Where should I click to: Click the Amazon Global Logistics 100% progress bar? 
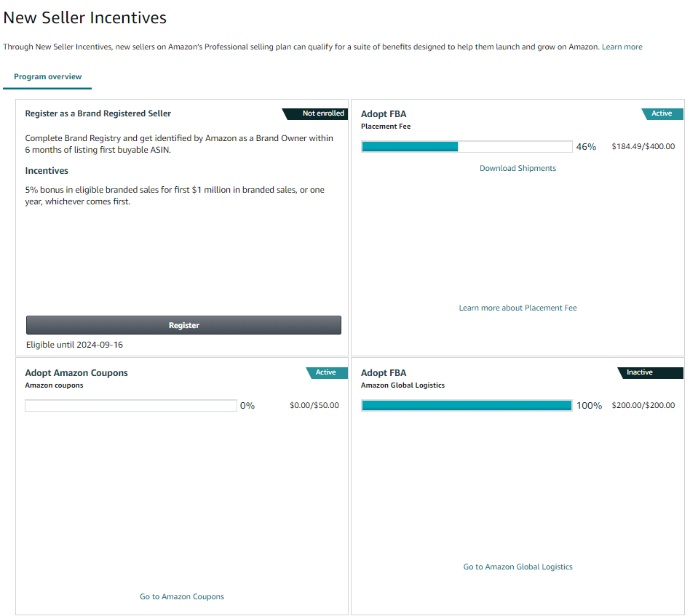click(x=467, y=405)
